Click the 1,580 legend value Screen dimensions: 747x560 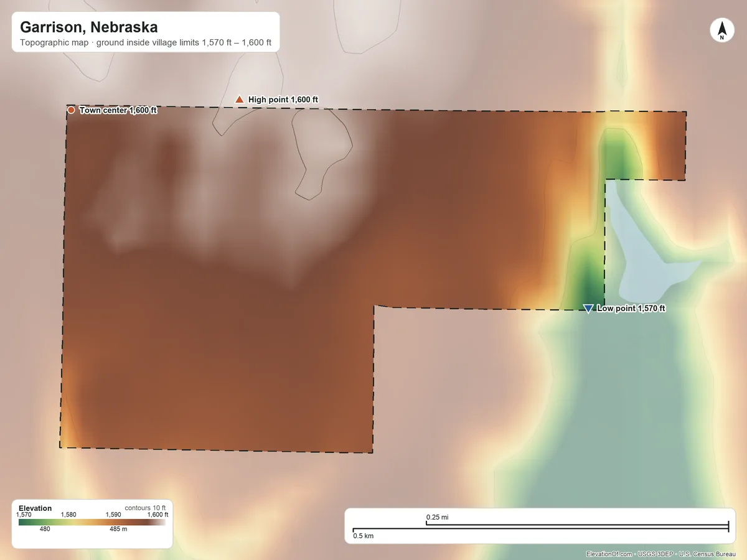pyautogui.click(x=68, y=515)
